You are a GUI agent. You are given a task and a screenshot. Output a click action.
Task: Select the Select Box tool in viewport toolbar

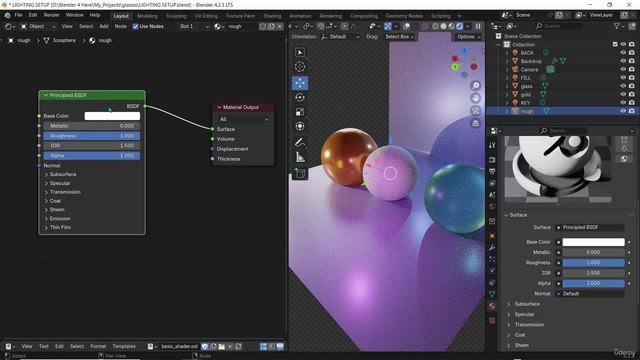300,53
